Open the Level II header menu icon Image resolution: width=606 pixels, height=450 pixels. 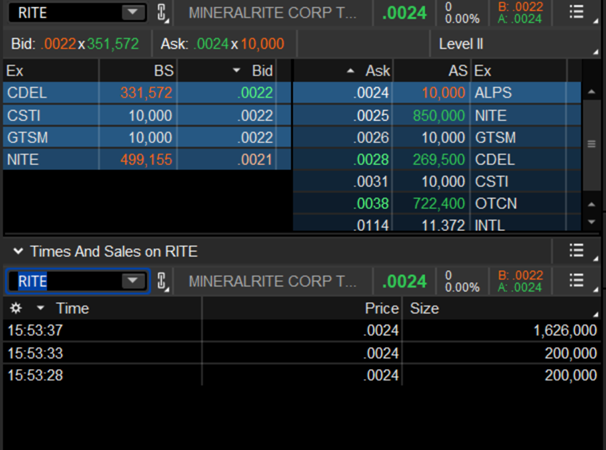(x=576, y=12)
